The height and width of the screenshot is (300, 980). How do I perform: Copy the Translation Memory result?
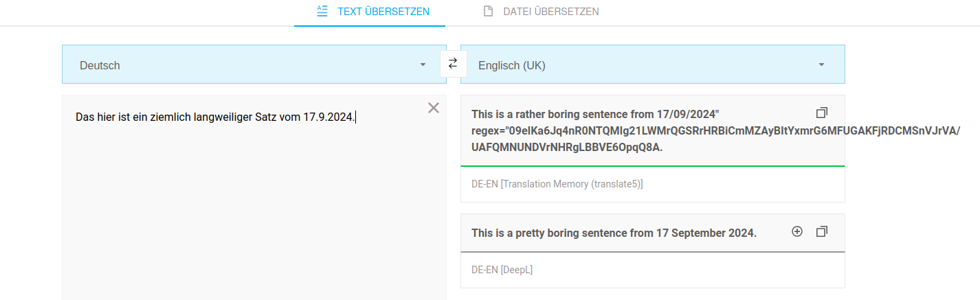[821, 113]
